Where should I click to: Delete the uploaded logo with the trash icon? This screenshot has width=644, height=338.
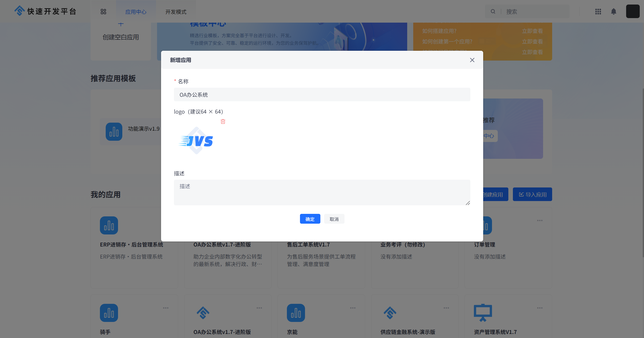coord(223,122)
